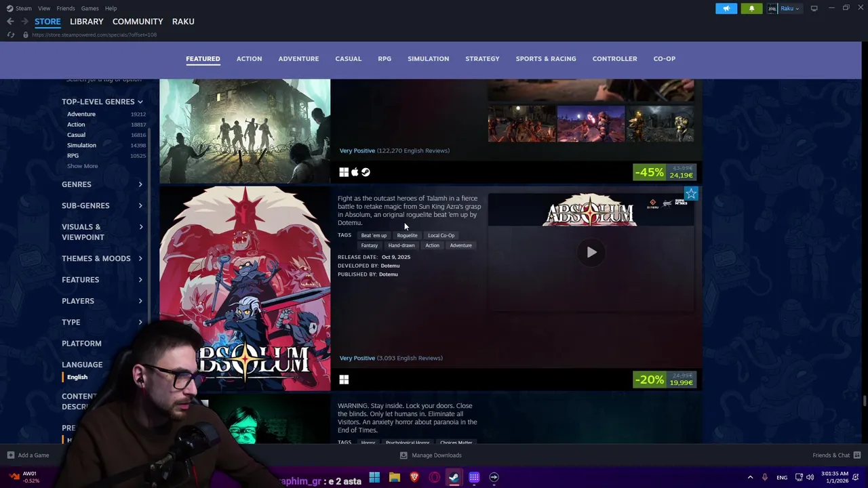Click Absolum's blue star wishlist badge

coord(690,194)
